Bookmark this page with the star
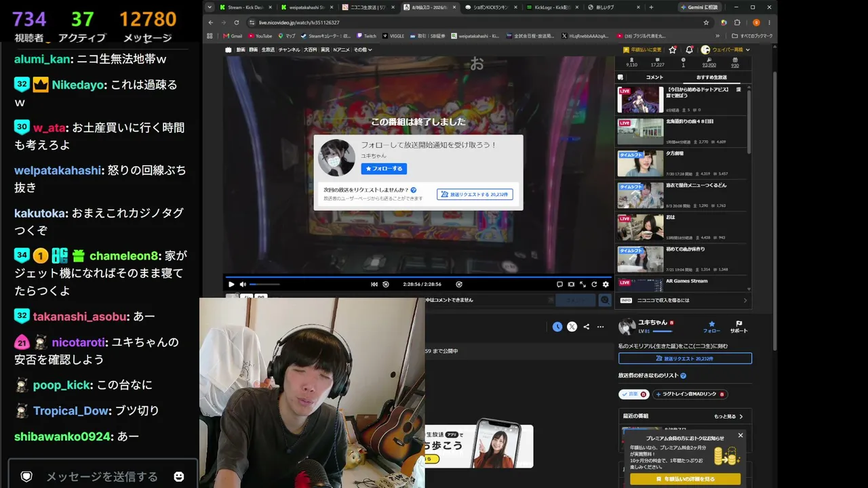Viewport: 868px width, 488px height. [706, 22]
